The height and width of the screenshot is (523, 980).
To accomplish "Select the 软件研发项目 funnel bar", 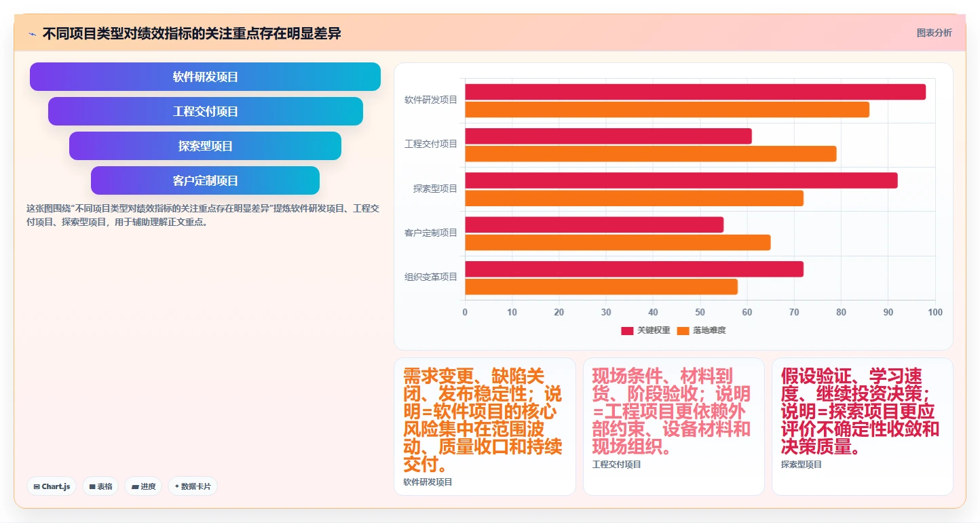I will pos(205,77).
